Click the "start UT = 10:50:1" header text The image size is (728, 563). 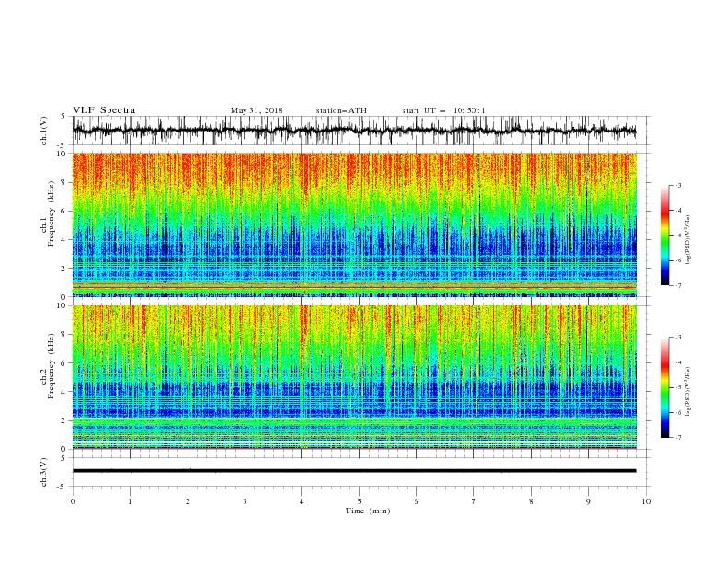click(444, 110)
